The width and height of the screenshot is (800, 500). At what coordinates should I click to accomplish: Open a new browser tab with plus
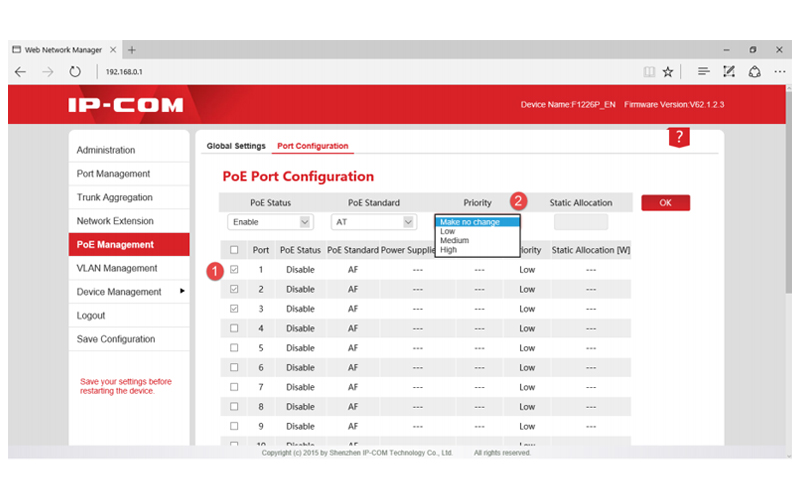tap(132, 49)
